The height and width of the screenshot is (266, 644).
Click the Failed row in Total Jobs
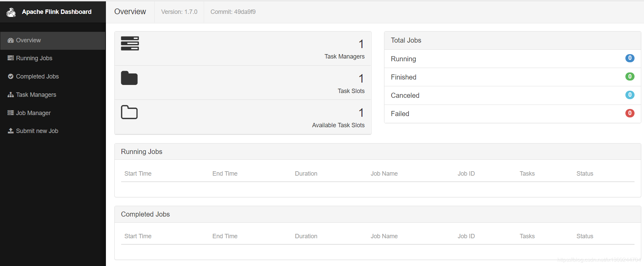(512, 114)
